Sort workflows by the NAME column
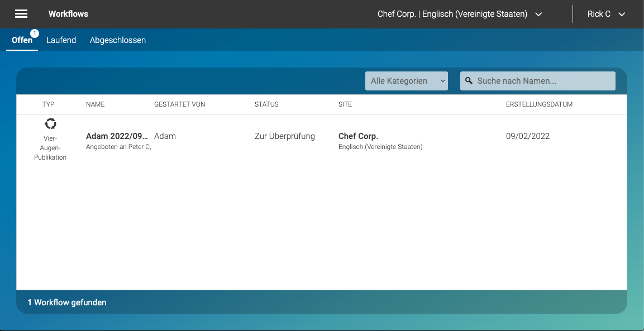 tap(95, 104)
